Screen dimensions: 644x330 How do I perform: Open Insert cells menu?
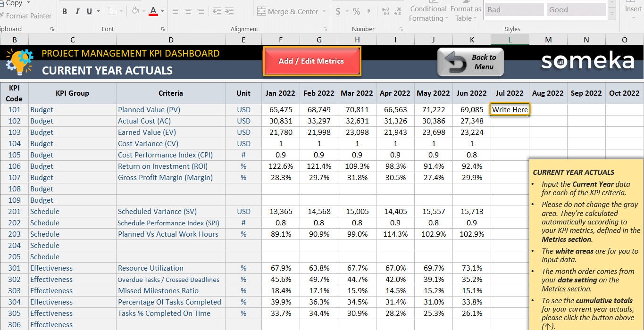point(633,8)
